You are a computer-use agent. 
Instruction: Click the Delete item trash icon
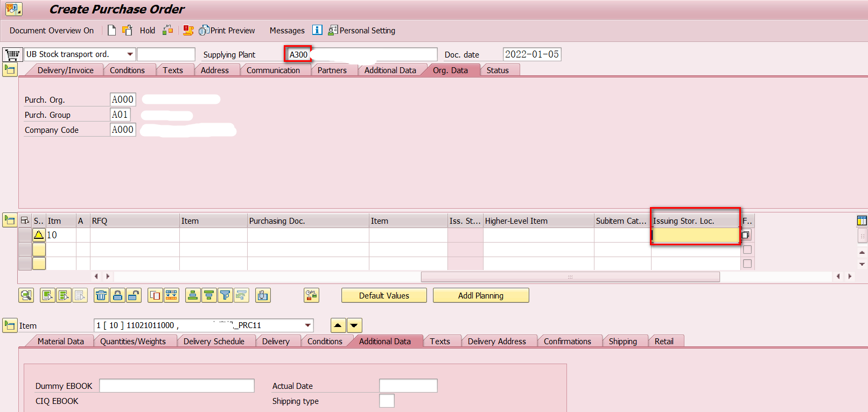(x=101, y=295)
